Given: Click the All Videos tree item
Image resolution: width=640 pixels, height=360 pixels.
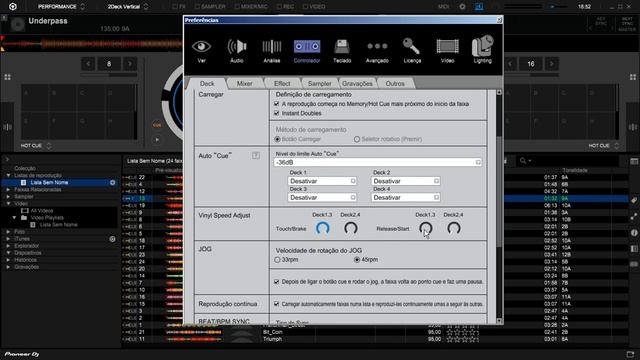Looking at the screenshot, I should pos(42,211).
